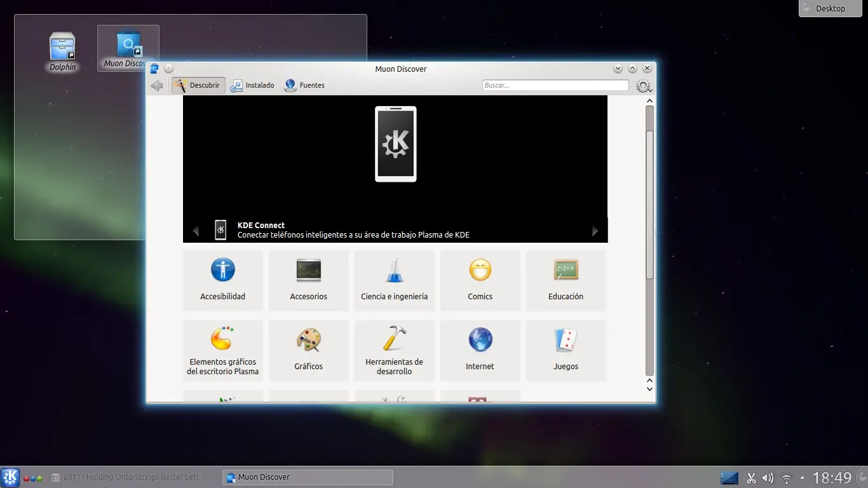
Task: Click the round pin button in the Muon Discover title bar
Action: coord(168,69)
